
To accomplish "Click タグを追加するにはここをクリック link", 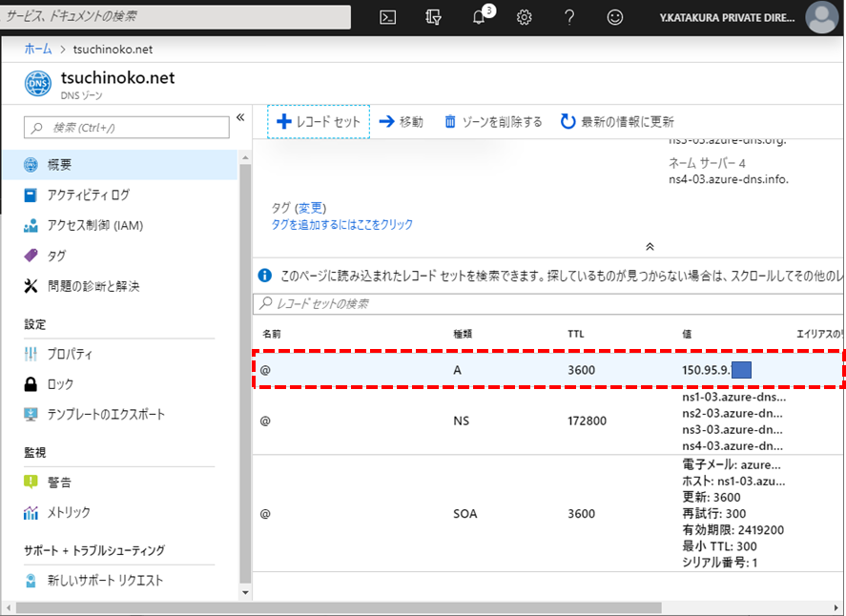I will 342,224.
